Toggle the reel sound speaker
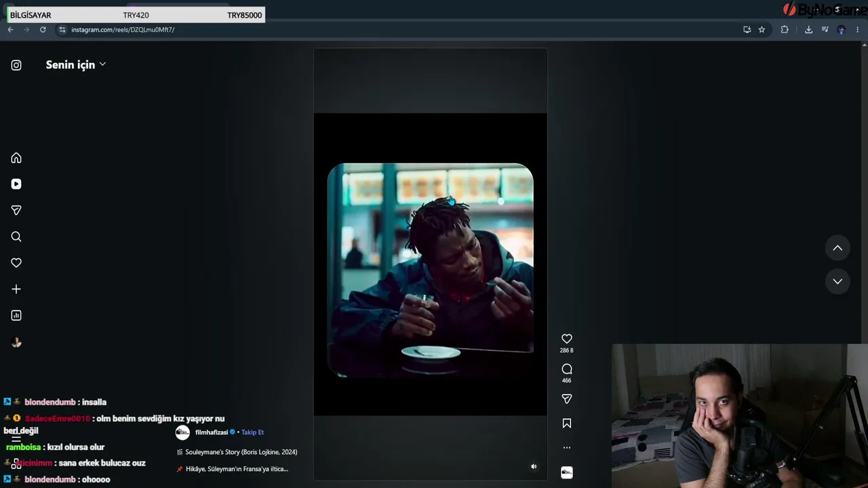 [x=534, y=466]
